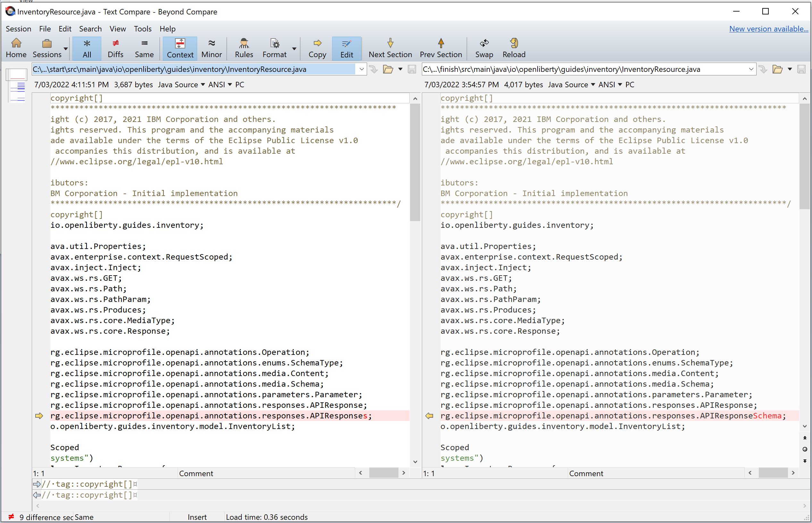The width and height of the screenshot is (812, 523).
Task: Open the Java Source format dropdown
Action: 203,85
